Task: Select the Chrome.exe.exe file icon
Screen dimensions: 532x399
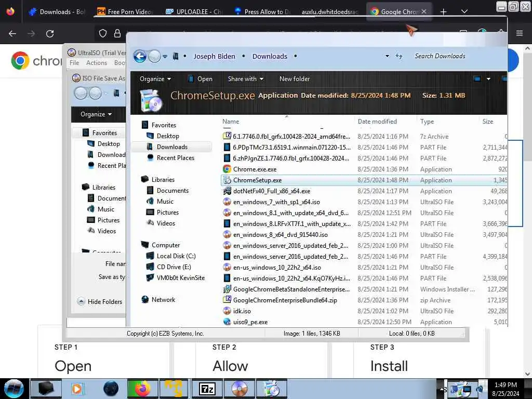Action: pyautogui.click(x=227, y=169)
